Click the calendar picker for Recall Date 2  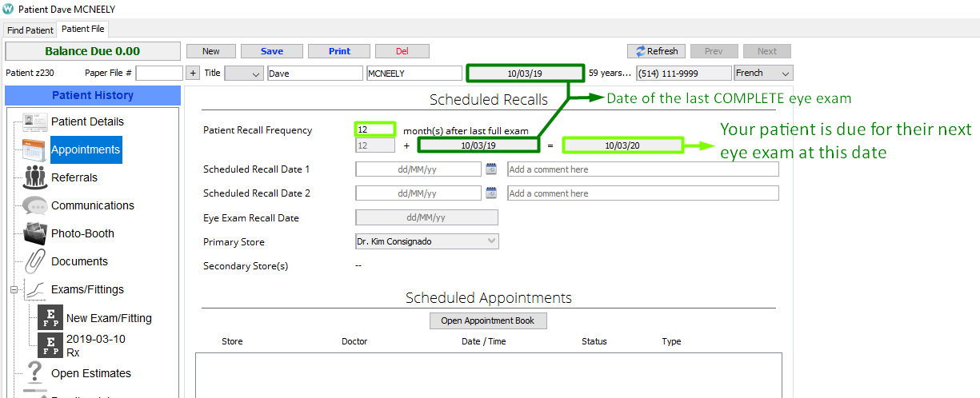click(491, 193)
